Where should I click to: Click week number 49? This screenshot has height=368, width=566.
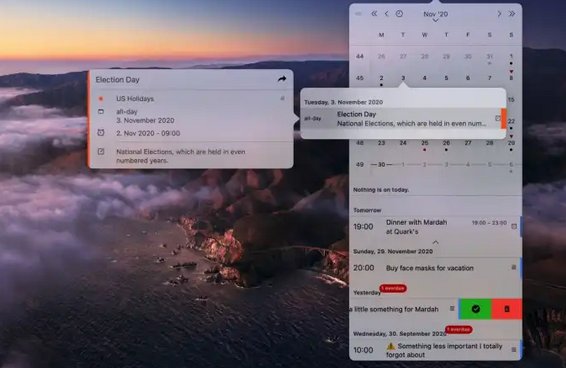point(360,165)
